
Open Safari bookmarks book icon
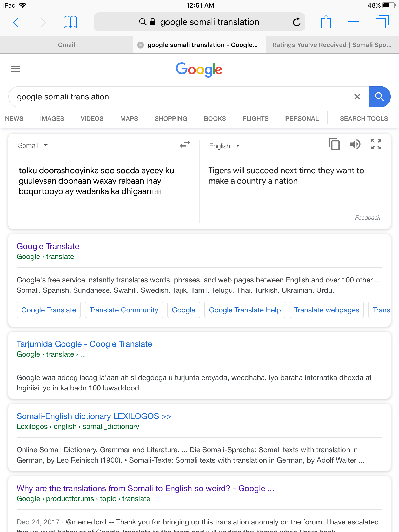[70, 22]
